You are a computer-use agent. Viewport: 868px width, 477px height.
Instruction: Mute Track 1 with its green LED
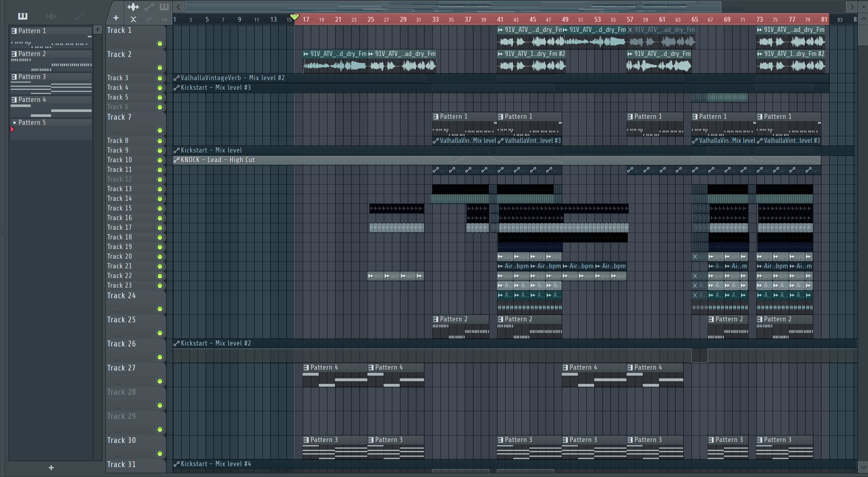click(160, 43)
